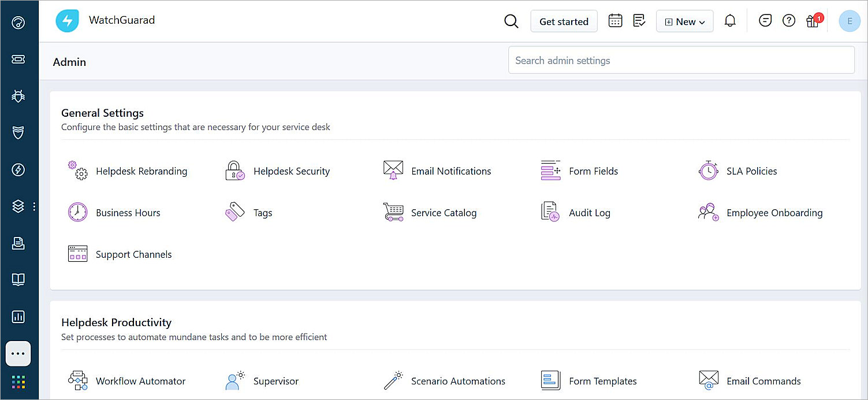Screen dimensions: 868x400
Task: Select the analytics bar-chart icon in the sidebar
Action: pos(18,317)
